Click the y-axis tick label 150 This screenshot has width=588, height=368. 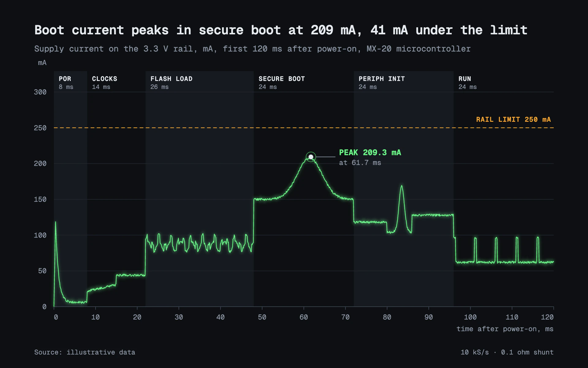[x=40, y=199]
